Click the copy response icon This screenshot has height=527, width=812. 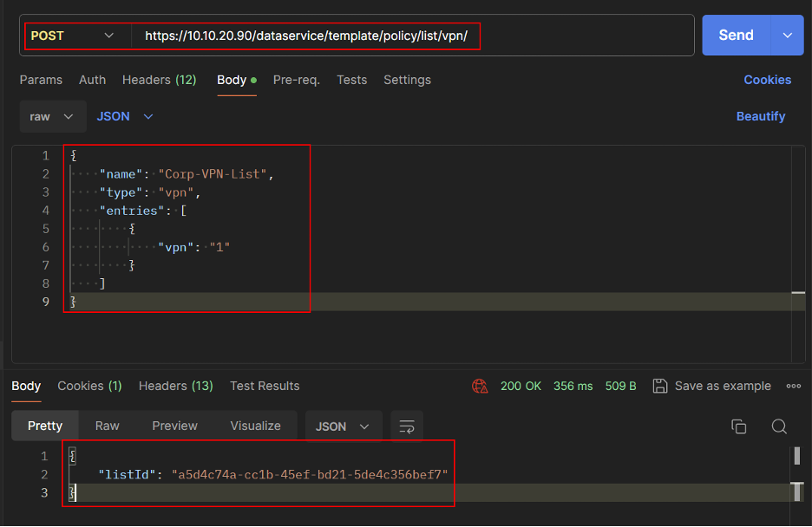click(x=738, y=426)
